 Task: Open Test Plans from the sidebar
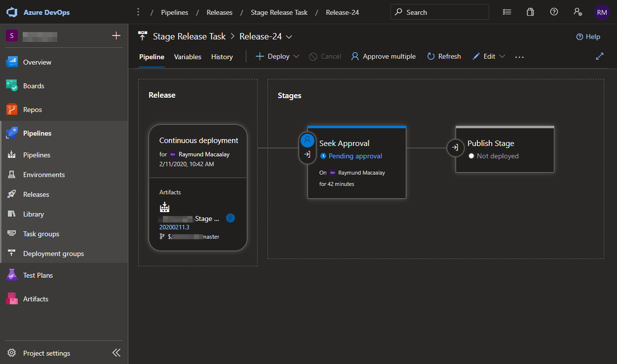pyautogui.click(x=39, y=275)
